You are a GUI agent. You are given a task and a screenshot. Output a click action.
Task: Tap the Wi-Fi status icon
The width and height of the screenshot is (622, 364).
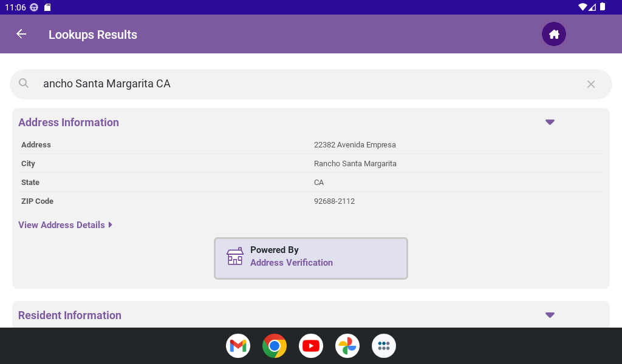[x=583, y=7]
